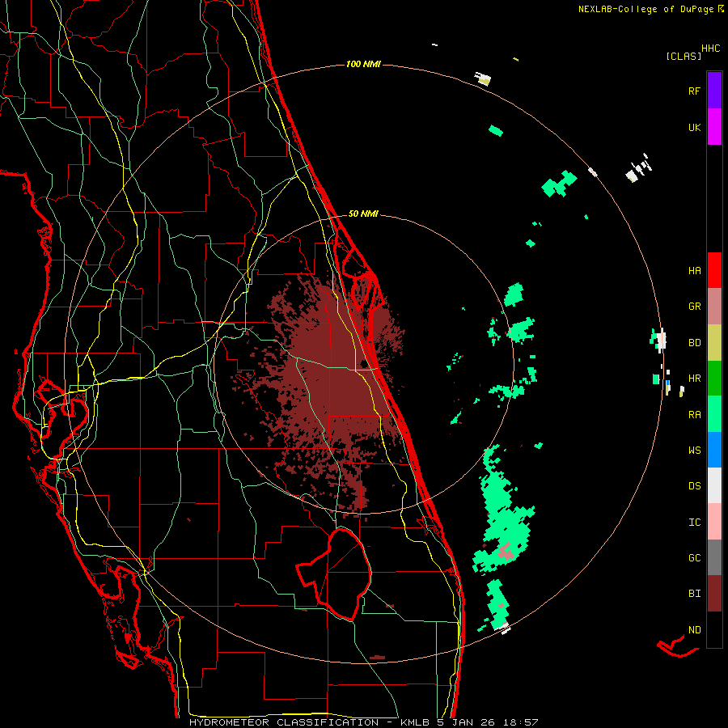Click the HA red legend swatch
This screenshot has height=728, width=728.
[714, 270]
